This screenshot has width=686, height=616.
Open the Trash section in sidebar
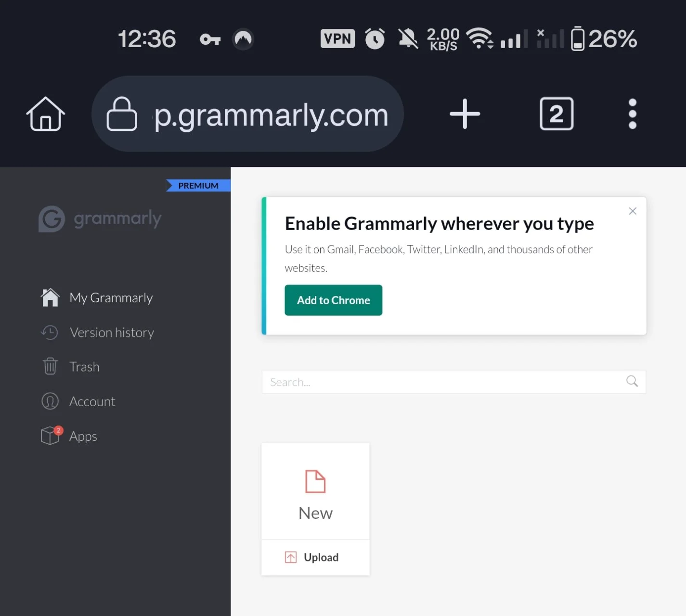click(x=84, y=367)
